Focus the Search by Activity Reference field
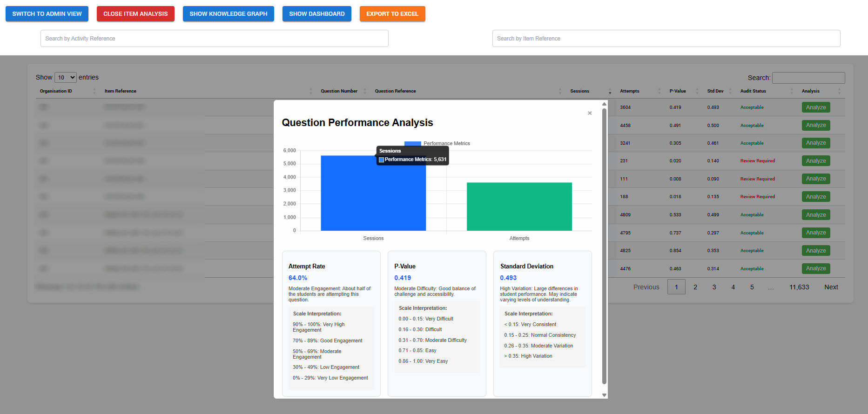Screen dimensions: 868x414 [x=214, y=39]
